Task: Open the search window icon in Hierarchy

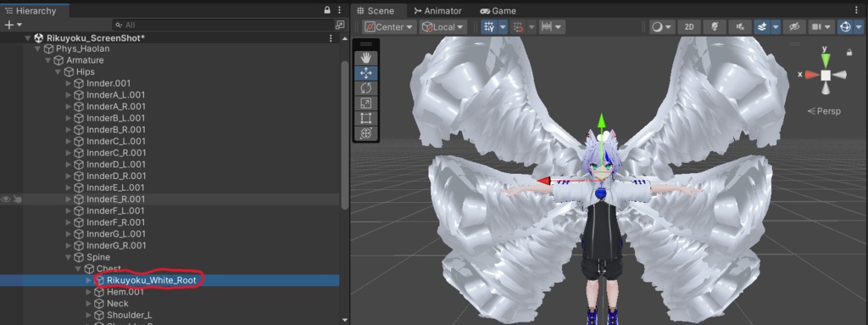Action: pos(340,25)
